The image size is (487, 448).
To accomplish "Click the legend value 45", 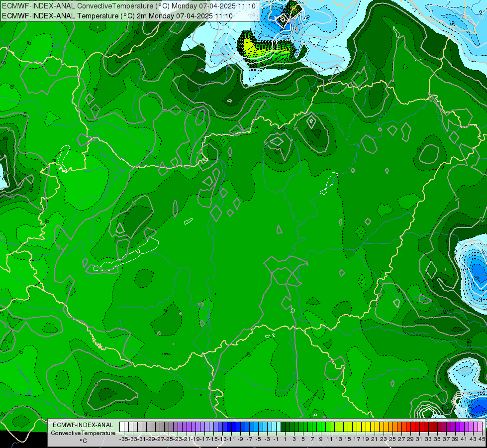I will pos(482,439).
